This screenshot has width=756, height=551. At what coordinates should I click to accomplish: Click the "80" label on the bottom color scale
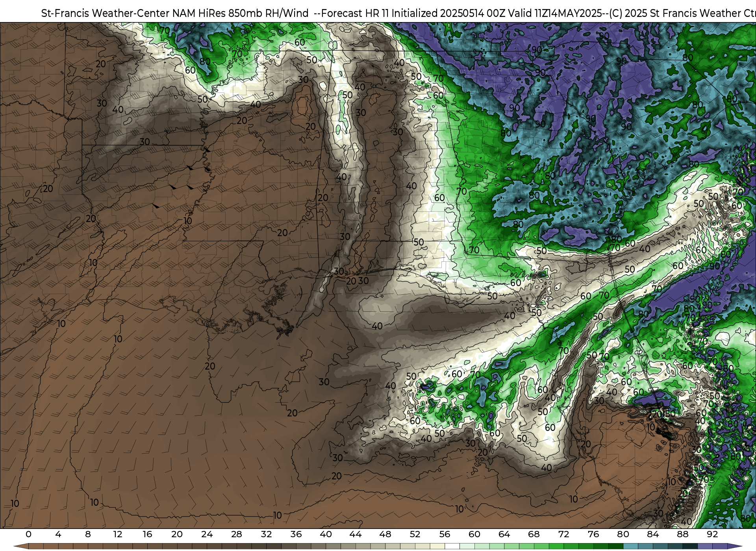623,534
